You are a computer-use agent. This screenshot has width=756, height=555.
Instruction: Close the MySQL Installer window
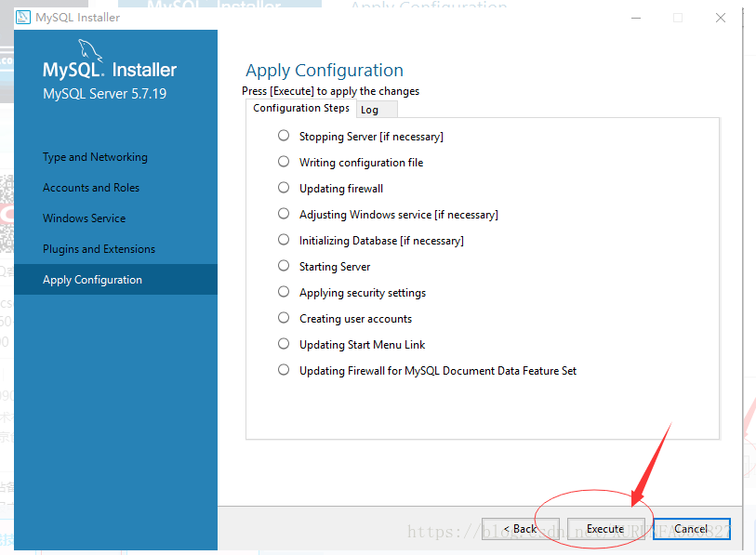[x=721, y=18]
